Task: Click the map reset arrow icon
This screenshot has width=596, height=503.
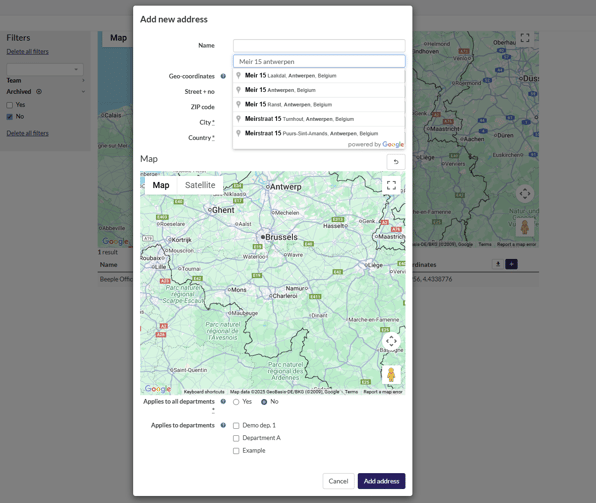Action: (396, 162)
